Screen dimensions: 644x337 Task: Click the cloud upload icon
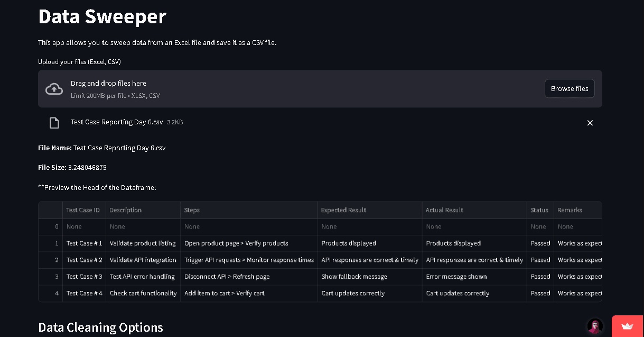tap(54, 89)
